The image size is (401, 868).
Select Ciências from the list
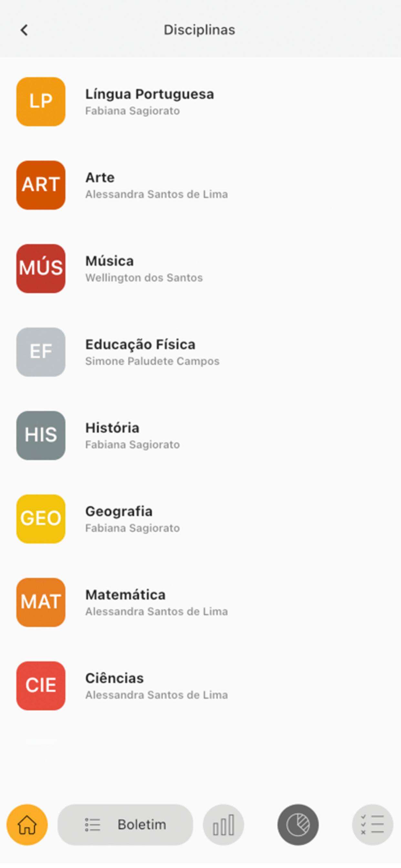pyautogui.click(x=200, y=686)
